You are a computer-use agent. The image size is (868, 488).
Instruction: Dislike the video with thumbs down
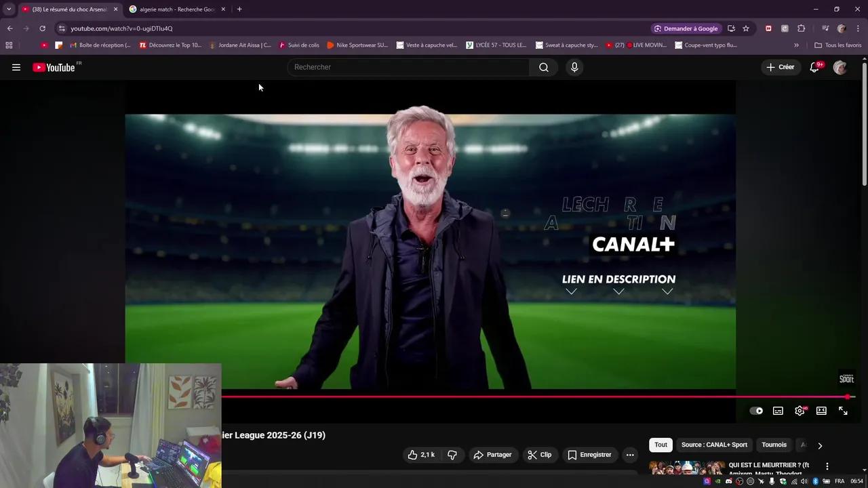452,455
